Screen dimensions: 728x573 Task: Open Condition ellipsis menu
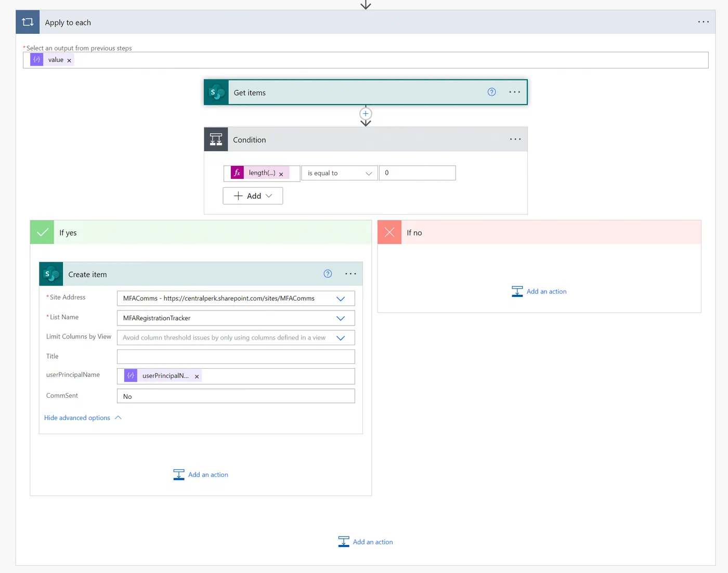tap(515, 139)
